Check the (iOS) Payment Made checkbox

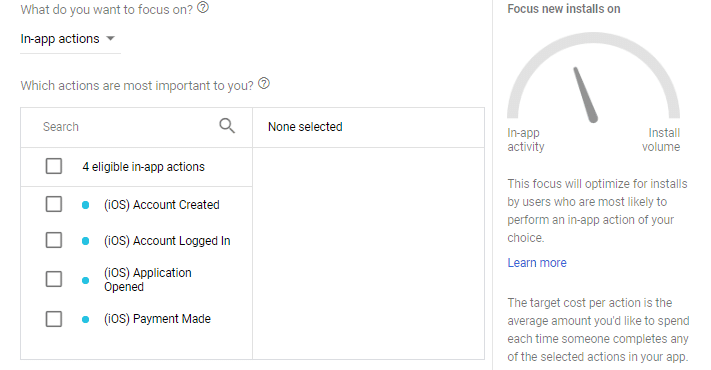click(54, 319)
